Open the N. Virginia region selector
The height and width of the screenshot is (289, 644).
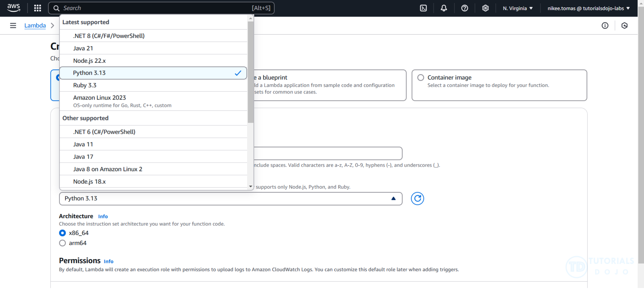(518, 8)
